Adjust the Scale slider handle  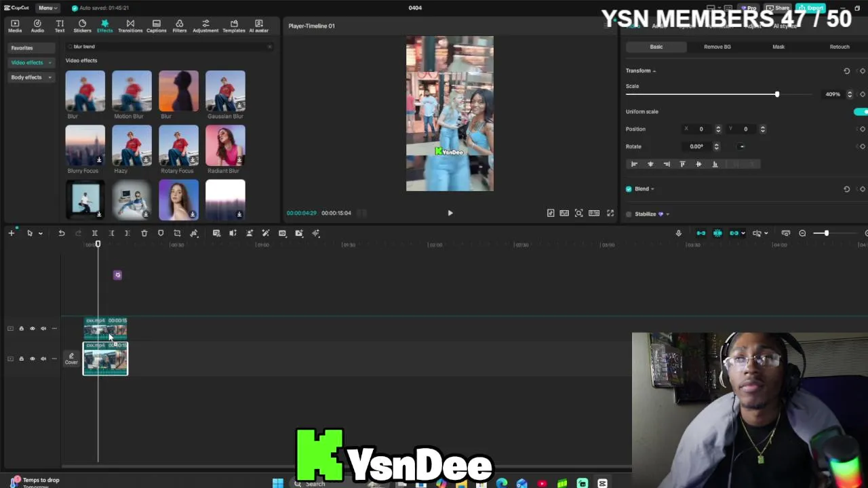tap(777, 94)
